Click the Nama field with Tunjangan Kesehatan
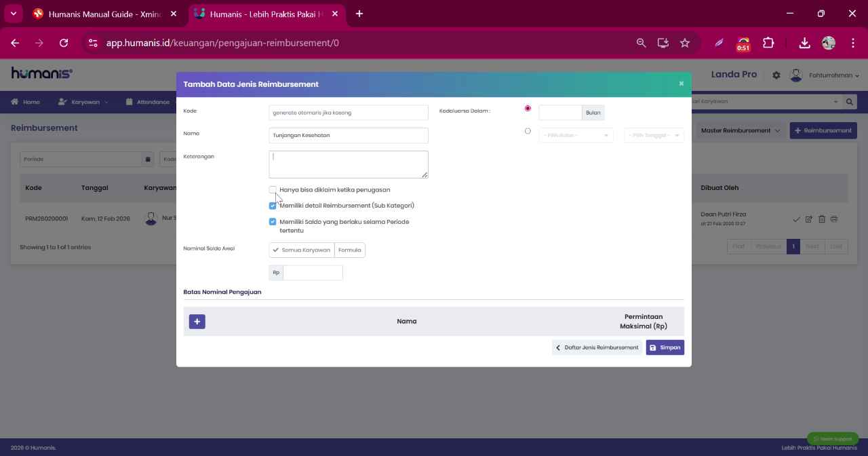 (349, 135)
